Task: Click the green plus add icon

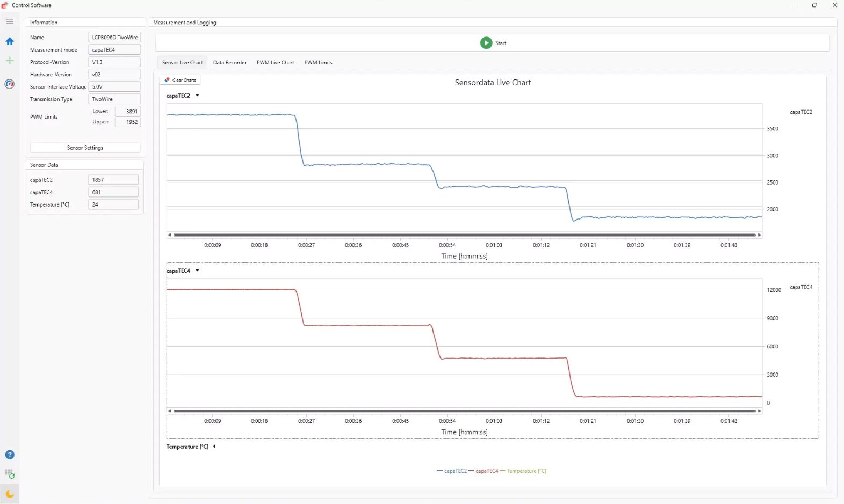Action: (10, 61)
